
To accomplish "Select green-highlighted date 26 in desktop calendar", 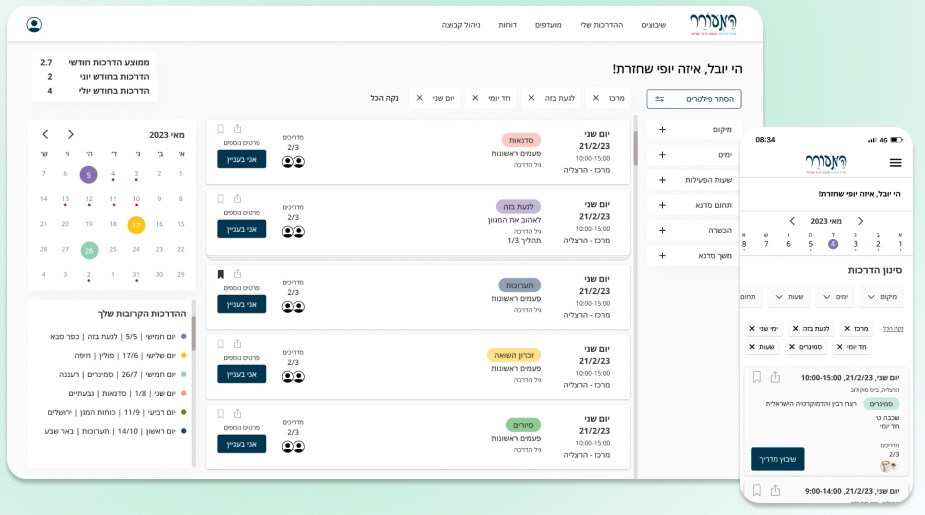I will (89, 250).
